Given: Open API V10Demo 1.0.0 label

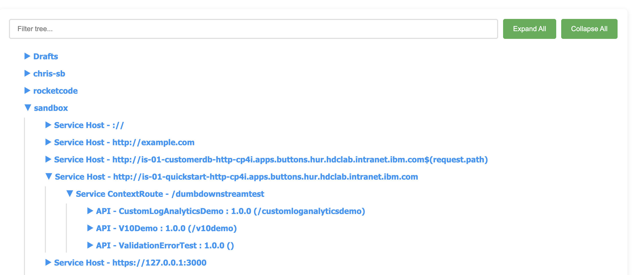Looking at the screenshot, I should pyautogui.click(x=166, y=228).
